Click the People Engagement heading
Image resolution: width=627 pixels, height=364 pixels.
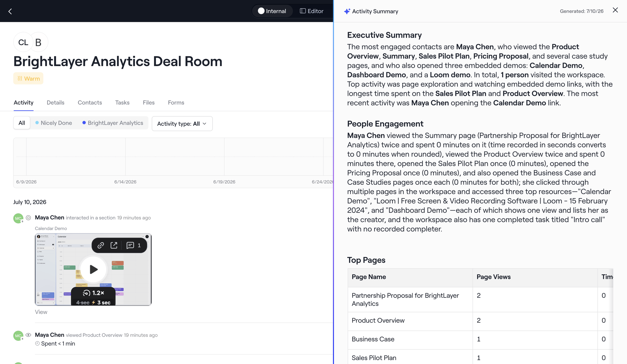point(385,124)
